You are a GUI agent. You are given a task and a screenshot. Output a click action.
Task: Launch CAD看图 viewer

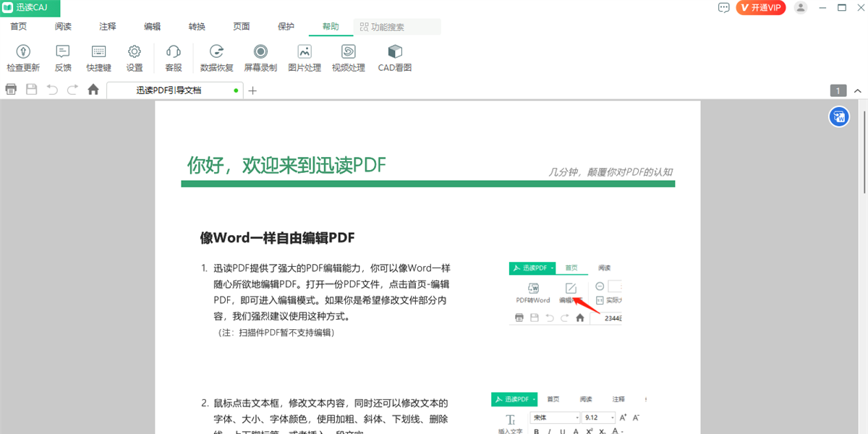pyautogui.click(x=395, y=59)
